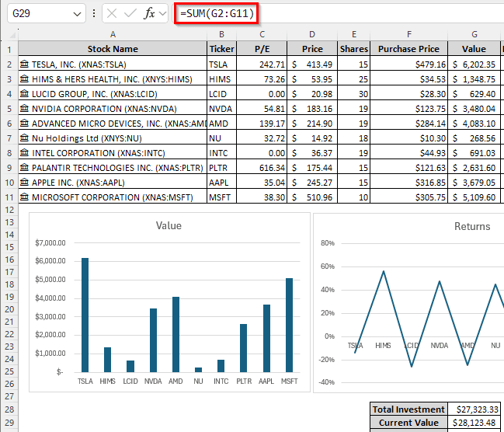
Task: Click the price cell 510.96 for Microsoft
Action: click(312, 197)
